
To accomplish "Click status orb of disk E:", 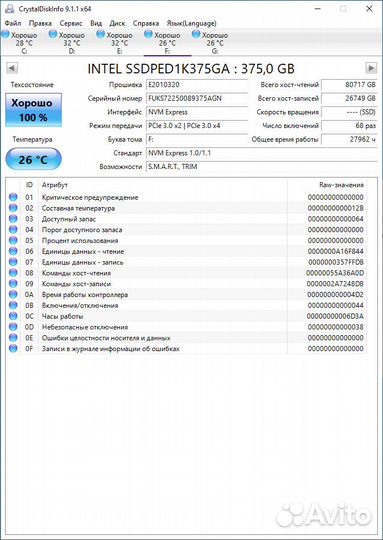I will pos(100,34).
